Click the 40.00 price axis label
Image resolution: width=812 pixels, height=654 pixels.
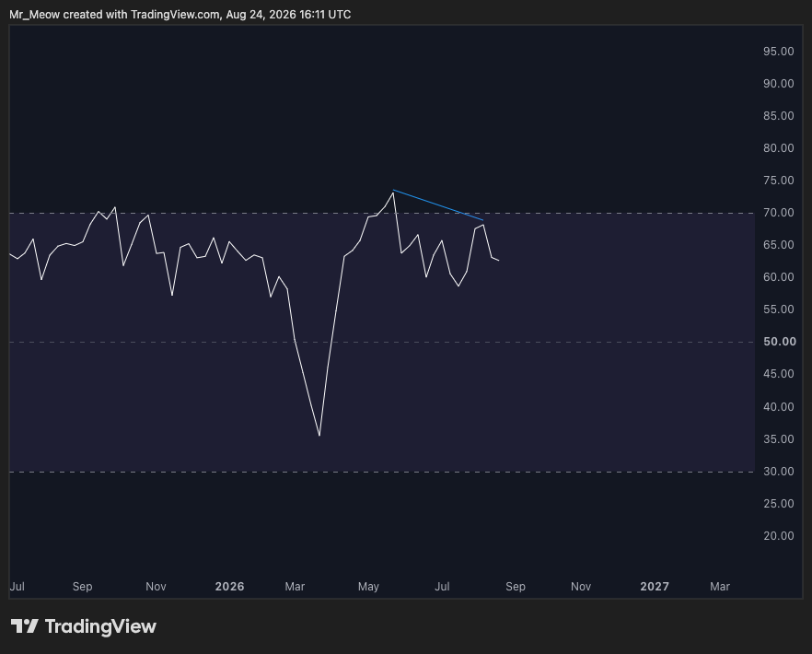(x=778, y=407)
